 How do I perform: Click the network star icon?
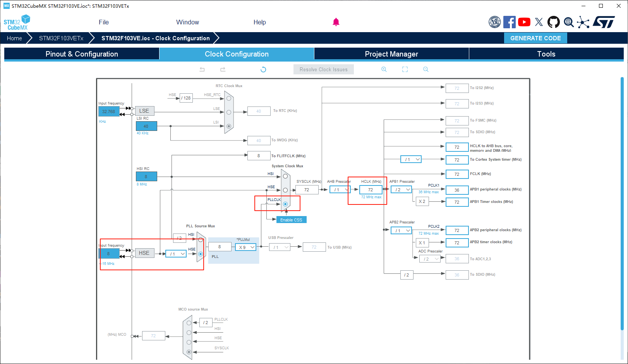(x=583, y=22)
